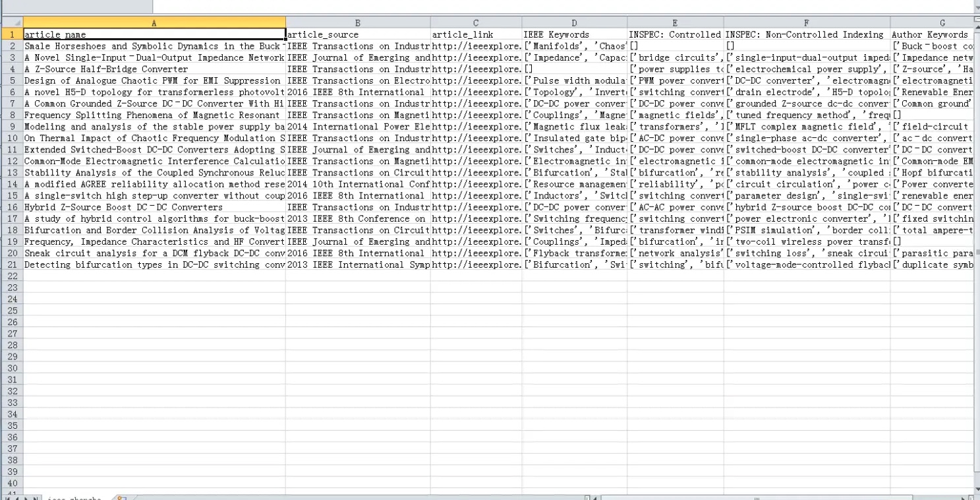Select all cells via corner button
This screenshot has height=500, width=980.
11,22
